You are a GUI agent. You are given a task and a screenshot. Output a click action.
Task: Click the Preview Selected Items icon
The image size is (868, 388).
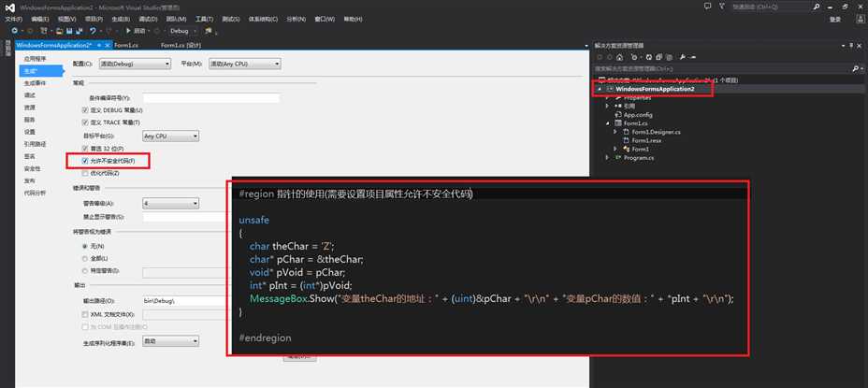(x=692, y=57)
